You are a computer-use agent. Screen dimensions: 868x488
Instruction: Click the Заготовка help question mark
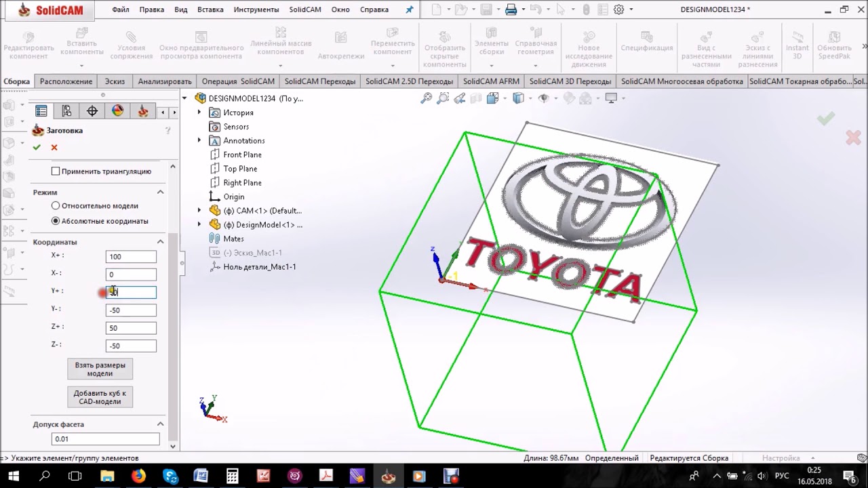(x=167, y=130)
